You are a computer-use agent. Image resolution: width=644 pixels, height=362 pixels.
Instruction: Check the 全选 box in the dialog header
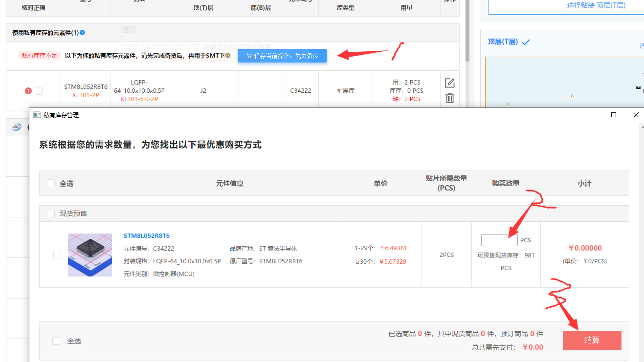tap(51, 183)
